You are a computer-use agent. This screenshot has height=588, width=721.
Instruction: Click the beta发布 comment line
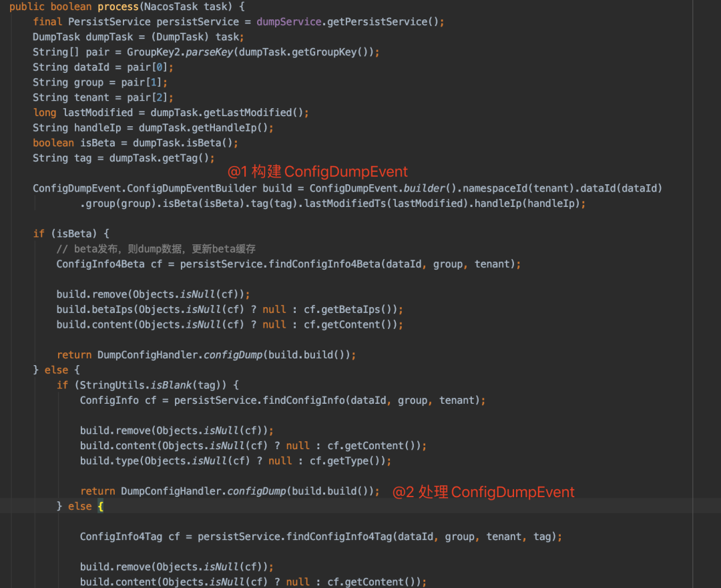coord(156,249)
